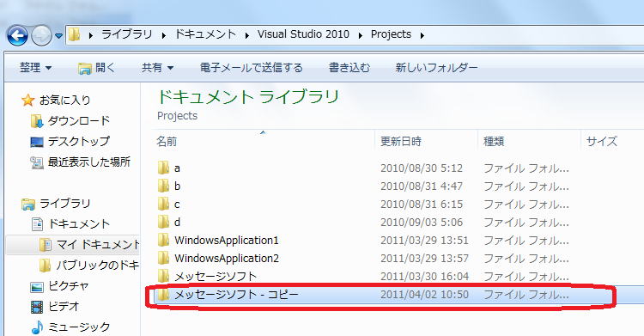Click the folder icon in address bar
Image resolution: width=644 pixels, height=336 pixels.
75,34
